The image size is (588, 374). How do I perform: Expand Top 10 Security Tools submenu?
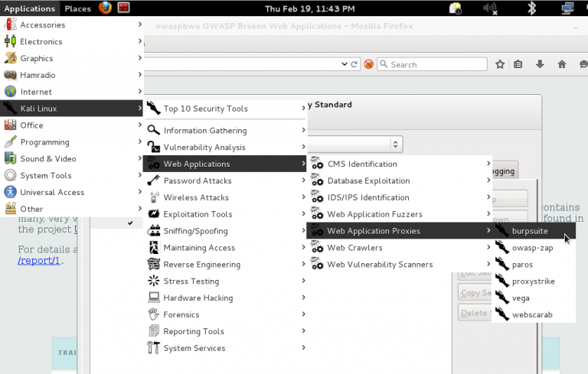pos(205,109)
